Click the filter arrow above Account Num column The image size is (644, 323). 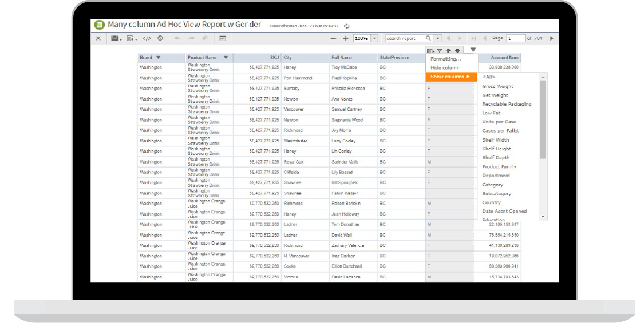tap(473, 50)
